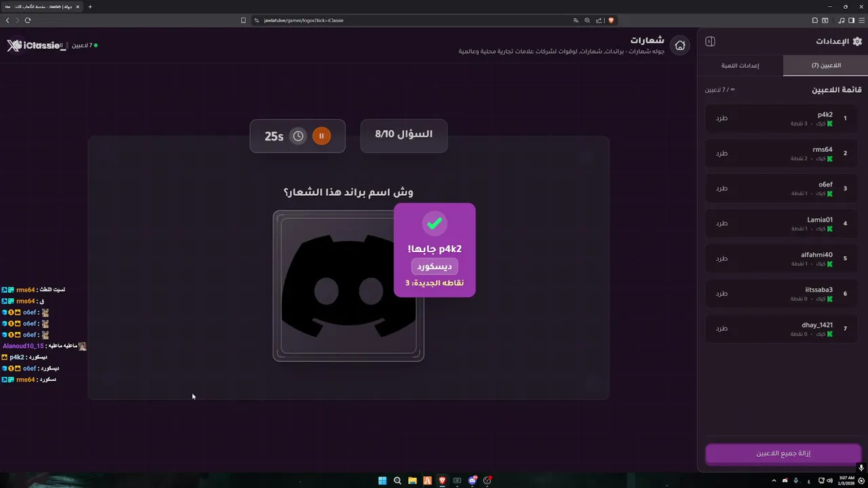Open a new browser tab
This screenshot has height=488, width=868.
(x=90, y=7)
